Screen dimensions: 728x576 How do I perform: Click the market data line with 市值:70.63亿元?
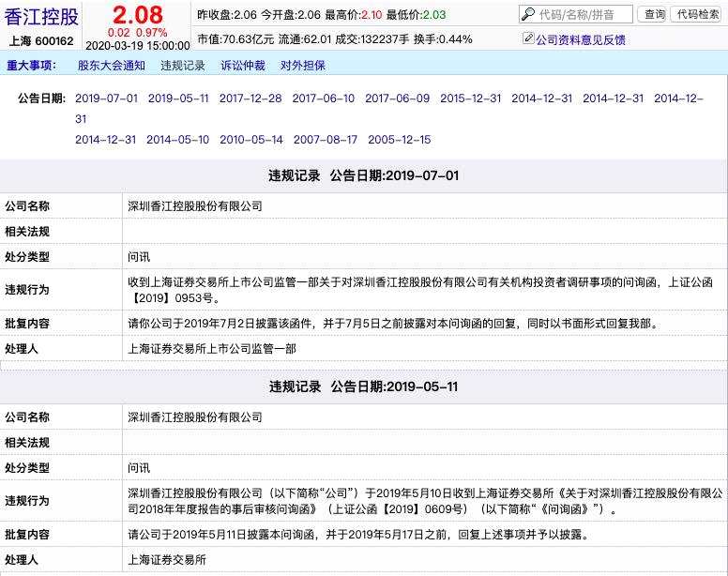pos(335,39)
